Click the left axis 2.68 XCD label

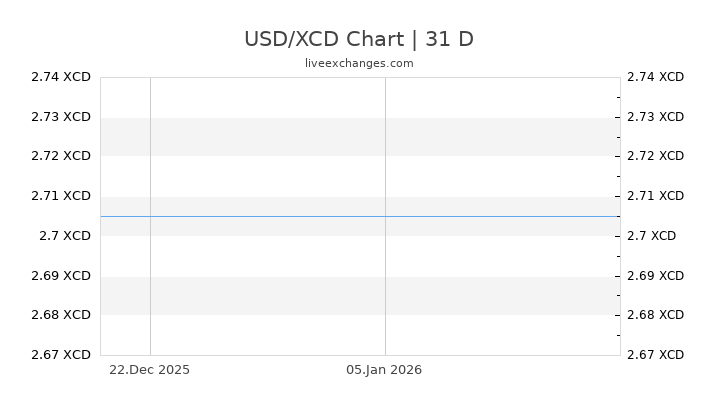click(x=62, y=315)
